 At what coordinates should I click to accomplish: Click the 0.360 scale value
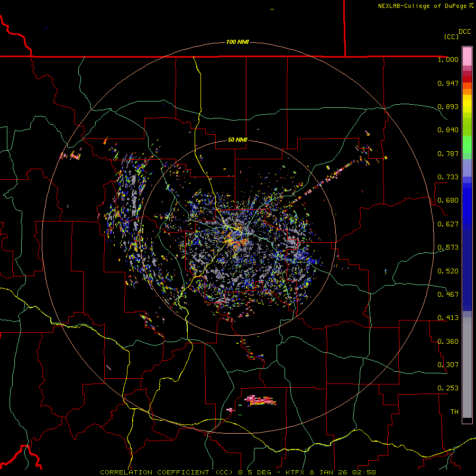448,342
